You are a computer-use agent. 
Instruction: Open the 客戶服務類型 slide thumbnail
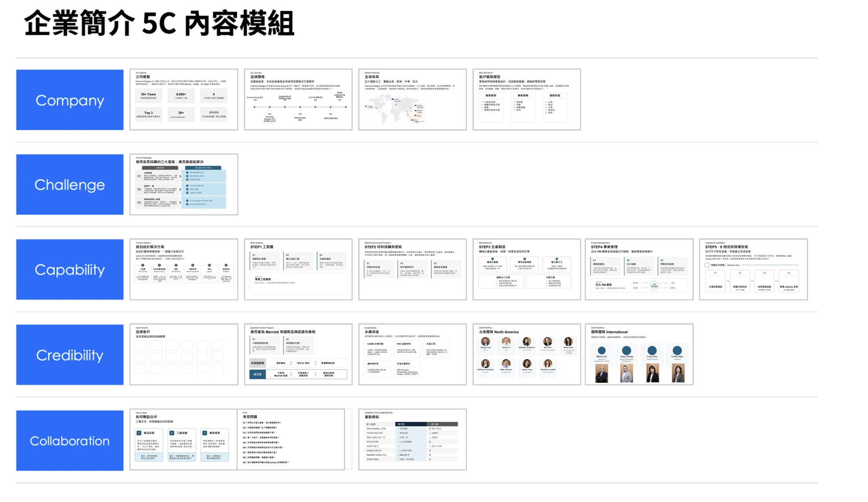point(526,100)
